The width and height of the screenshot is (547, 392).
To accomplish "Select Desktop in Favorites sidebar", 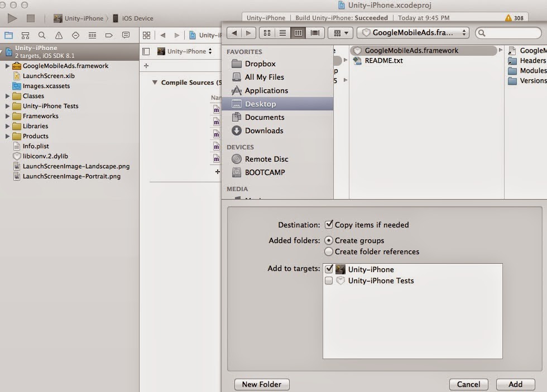I will (277, 104).
